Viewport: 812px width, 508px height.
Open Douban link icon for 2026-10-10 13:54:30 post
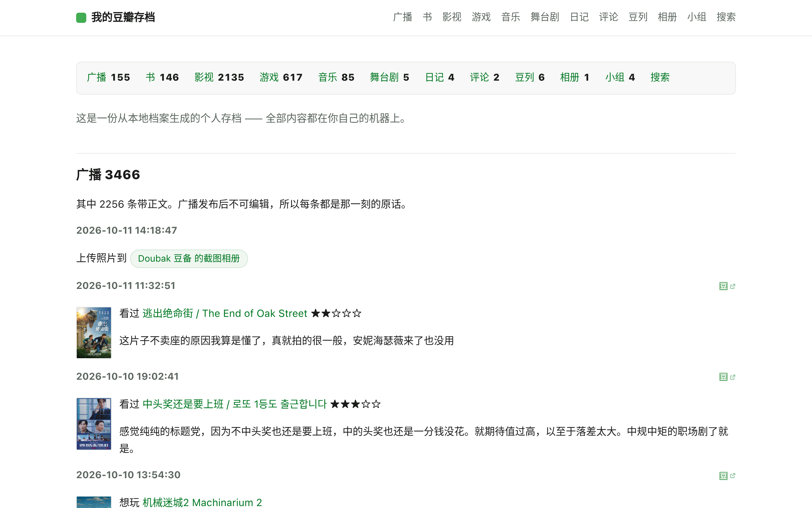click(x=727, y=476)
